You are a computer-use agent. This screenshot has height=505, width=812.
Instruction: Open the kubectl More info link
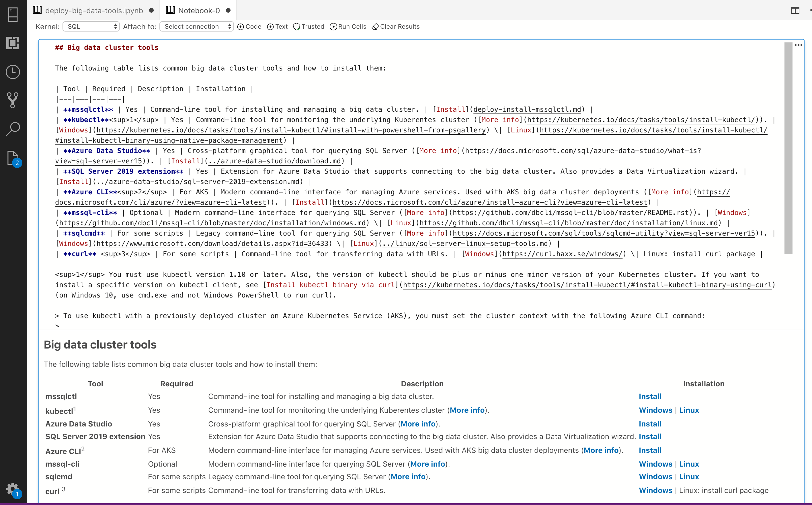tap(467, 410)
